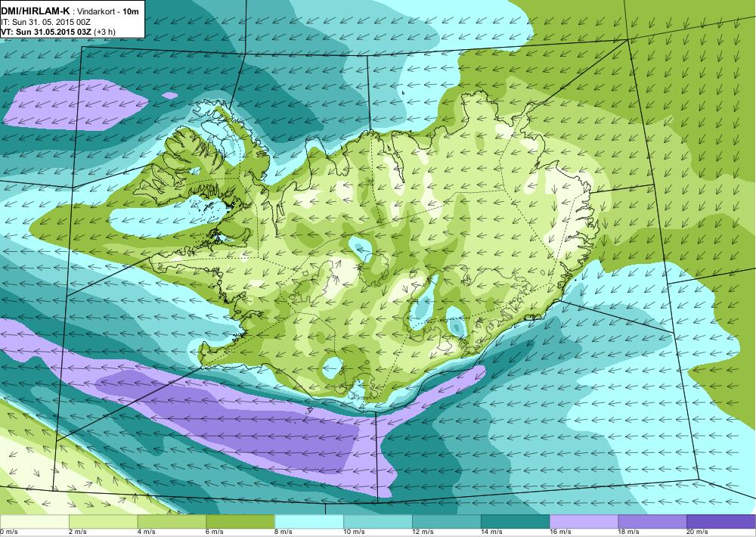Screen dimensions: 756x537
Task: Click the "(+3 h)" forecast offset text
Action: tap(106, 31)
